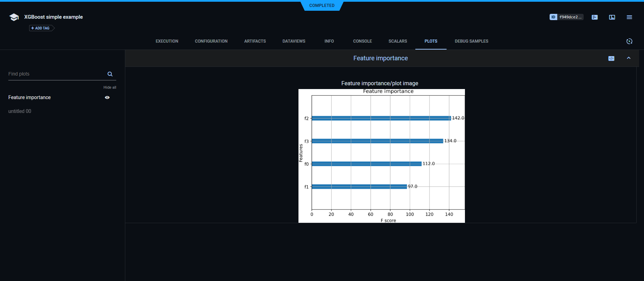Copy the experiment ID f949dce2 badge
The image size is (644, 281).
point(566,17)
